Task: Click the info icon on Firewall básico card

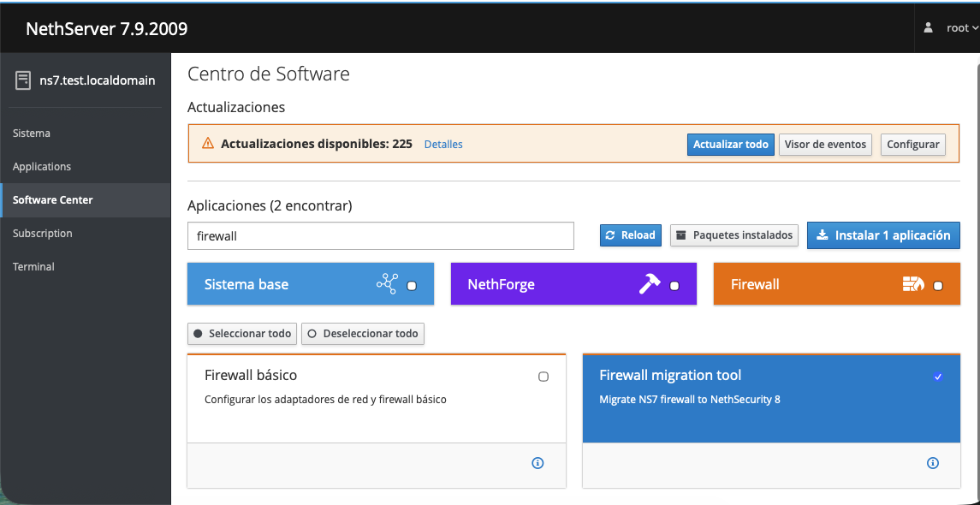Action: point(538,463)
